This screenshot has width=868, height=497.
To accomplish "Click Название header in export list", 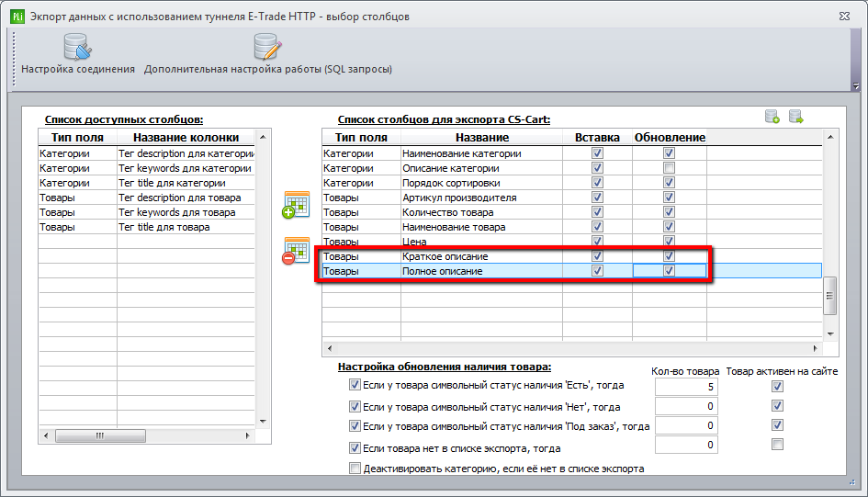I will coord(481,137).
